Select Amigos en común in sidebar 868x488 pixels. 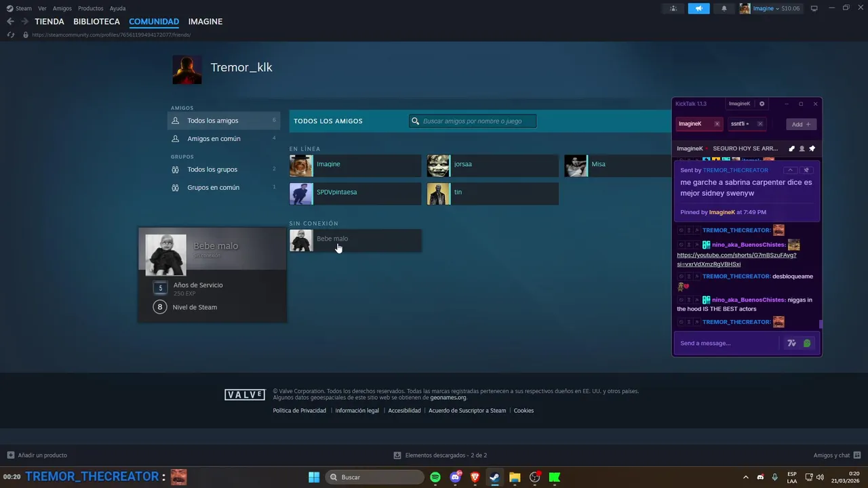coord(224,138)
